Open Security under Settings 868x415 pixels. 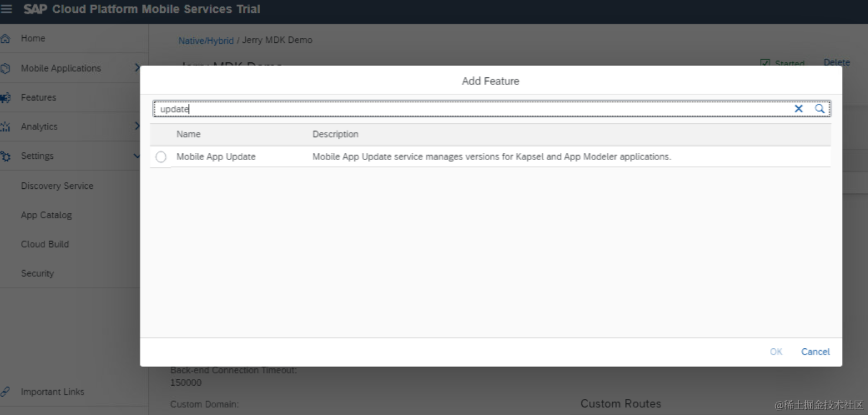[x=37, y=273]
